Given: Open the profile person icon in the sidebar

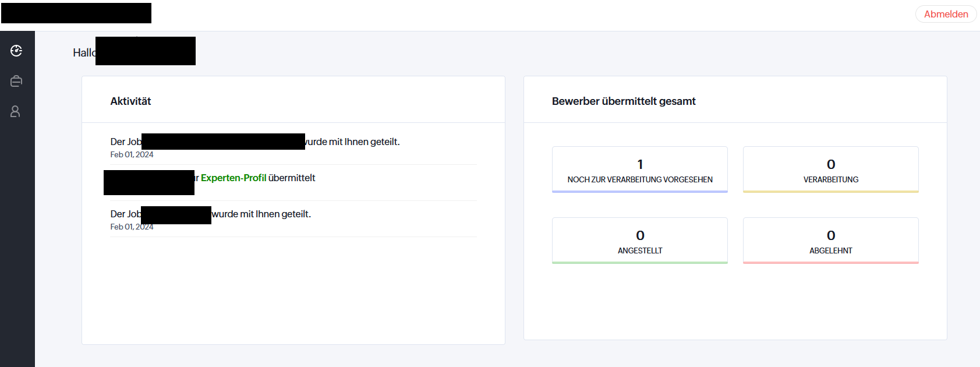Looking at the screenshot, I should [x=16, y=111].
